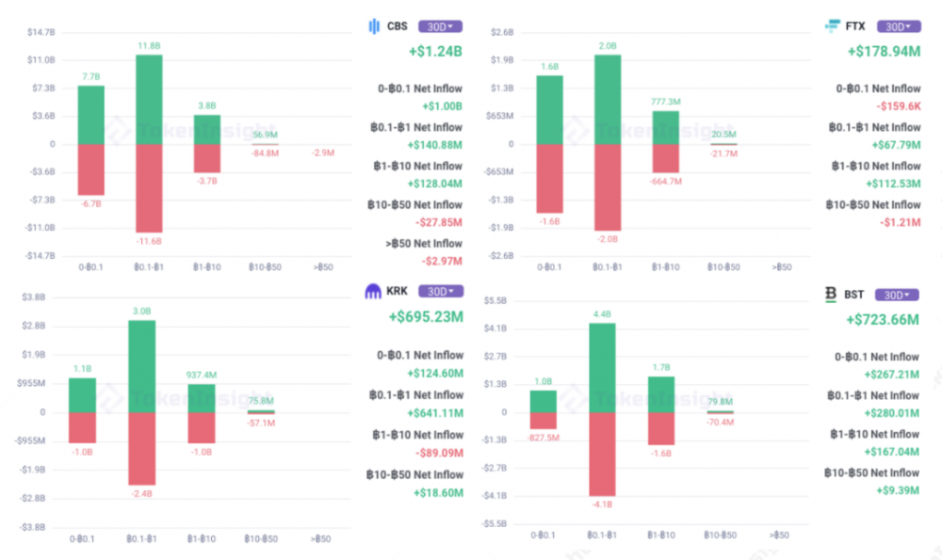The width and height of the screenshot is (942, 560).
Task: Click the Kraken KRK exchange icon
Action: pos(374,292)
